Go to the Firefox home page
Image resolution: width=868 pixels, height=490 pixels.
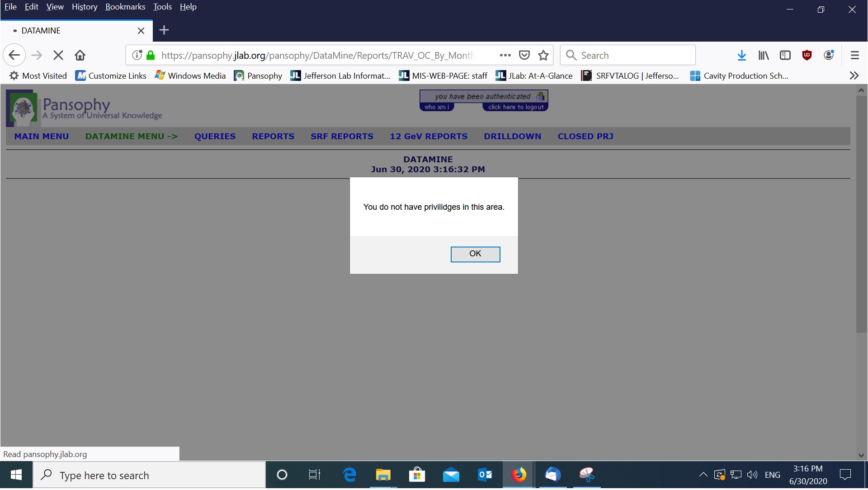(x=80, y=55)
